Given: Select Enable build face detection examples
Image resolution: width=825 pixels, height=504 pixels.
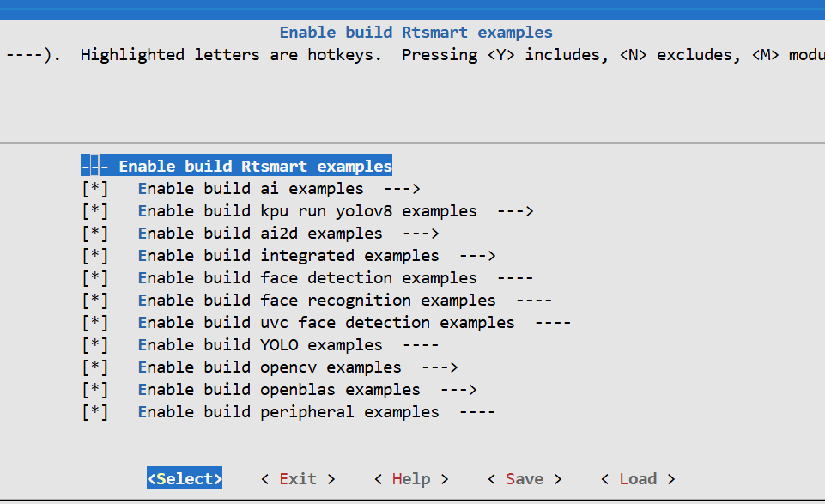Looking at the screenshot, I should [307, 278].
